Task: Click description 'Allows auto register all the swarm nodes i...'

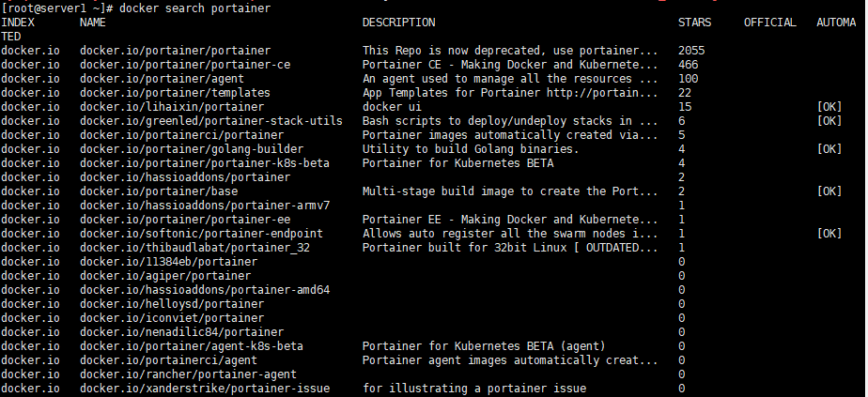Action: point(510,234)
